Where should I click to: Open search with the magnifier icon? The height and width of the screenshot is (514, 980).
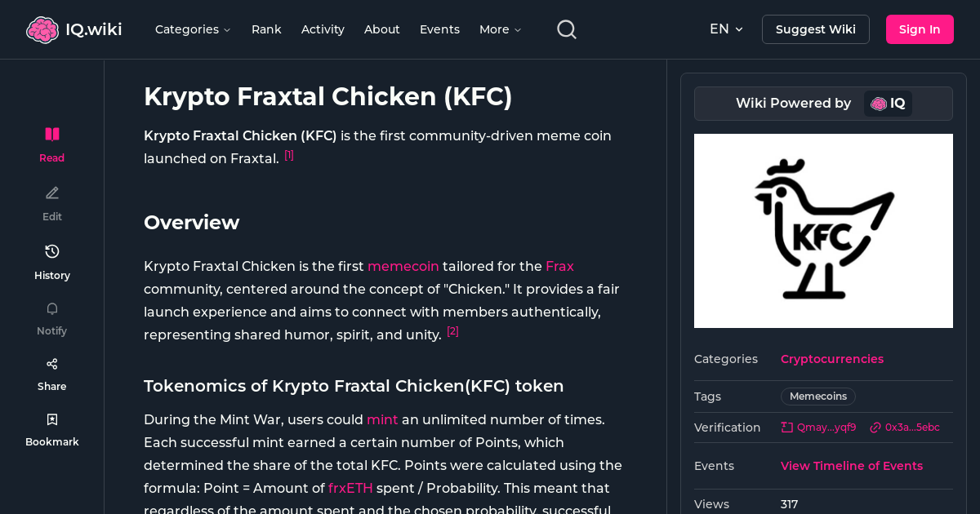coord(566,29)
